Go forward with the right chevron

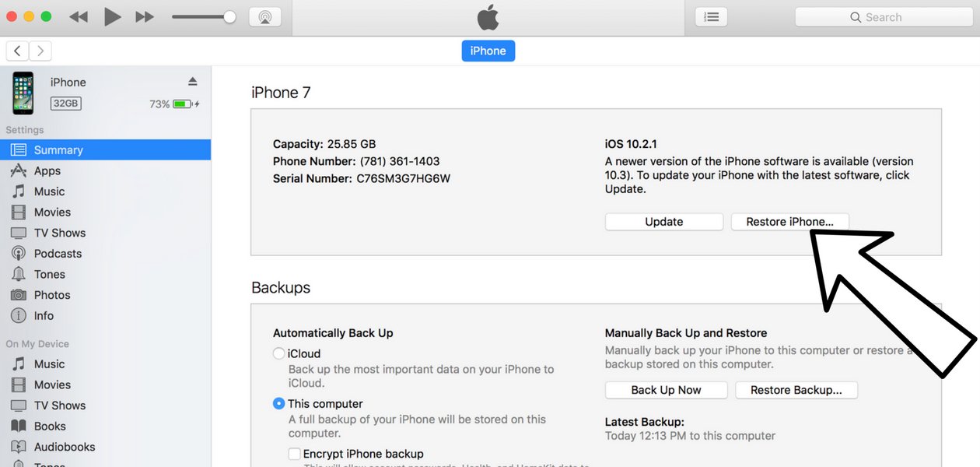point(40,51)
